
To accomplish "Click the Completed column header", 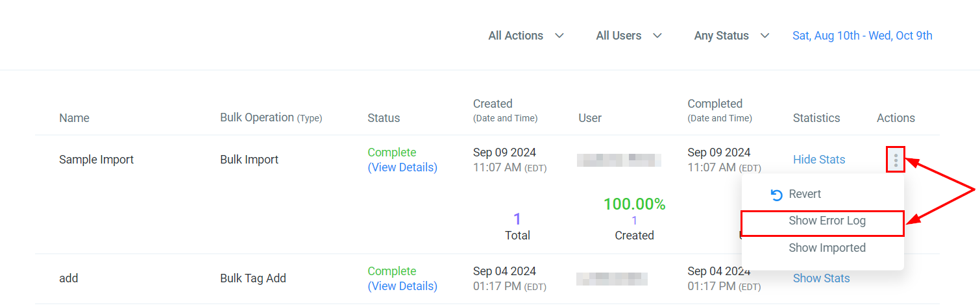I will (720, 110).
